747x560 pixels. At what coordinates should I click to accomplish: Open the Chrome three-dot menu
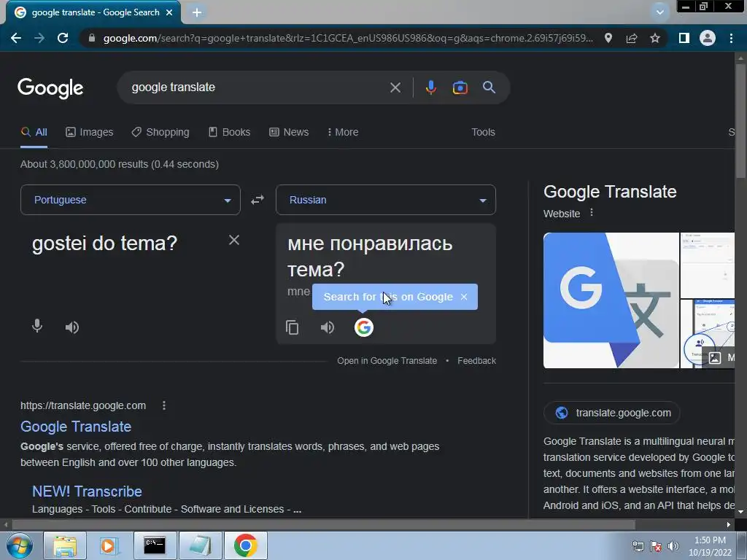(x=731, y=38)
